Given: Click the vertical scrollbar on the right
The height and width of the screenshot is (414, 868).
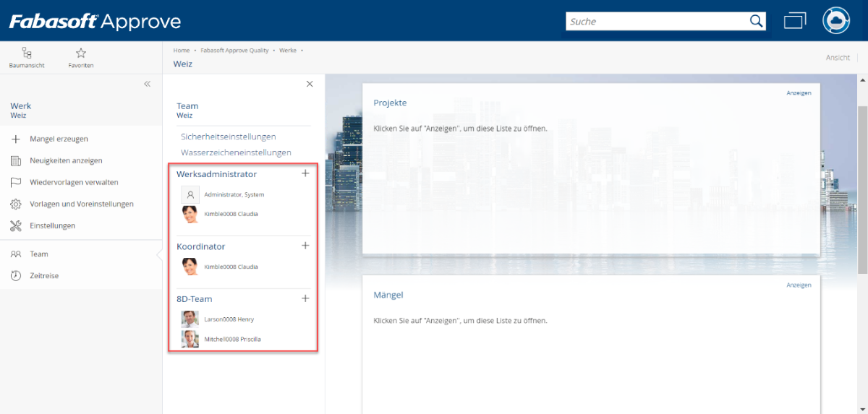Looking at the screenshot, I should (x=862, y=189).
